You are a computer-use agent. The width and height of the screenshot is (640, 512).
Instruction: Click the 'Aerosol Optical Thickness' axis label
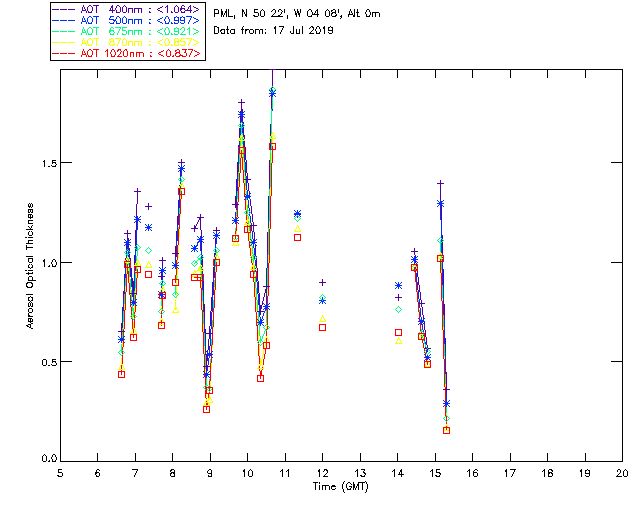(30, 266)
